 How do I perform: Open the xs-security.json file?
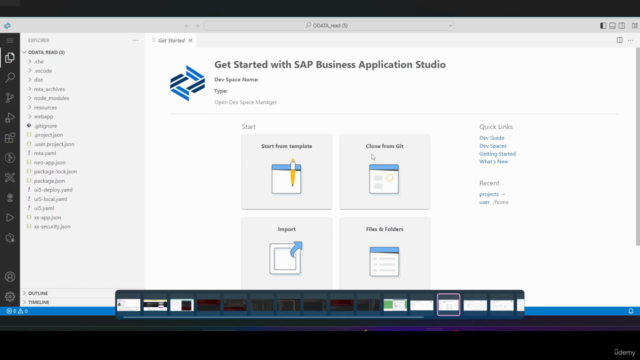tap(52, 227)
